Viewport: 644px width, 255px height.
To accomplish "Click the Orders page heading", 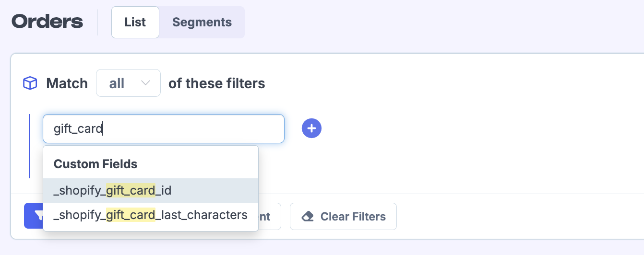I will click(48, 22).
